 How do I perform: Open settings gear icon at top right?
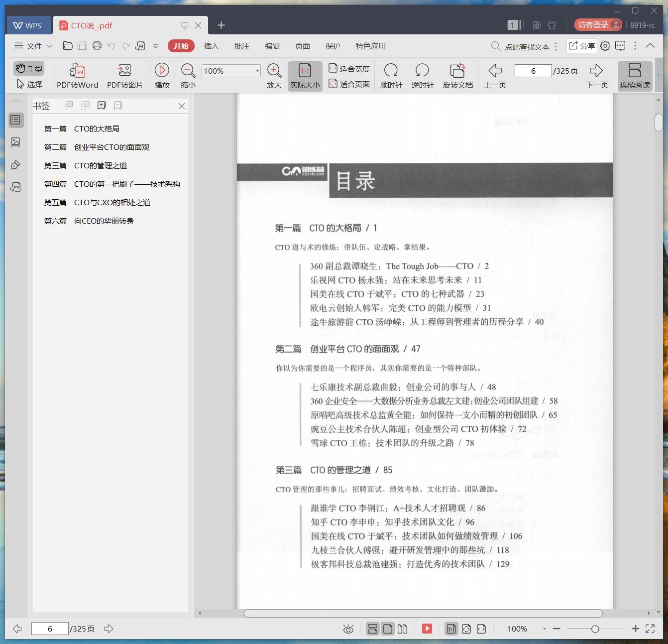pyautogui.click(x=605, y=46)
